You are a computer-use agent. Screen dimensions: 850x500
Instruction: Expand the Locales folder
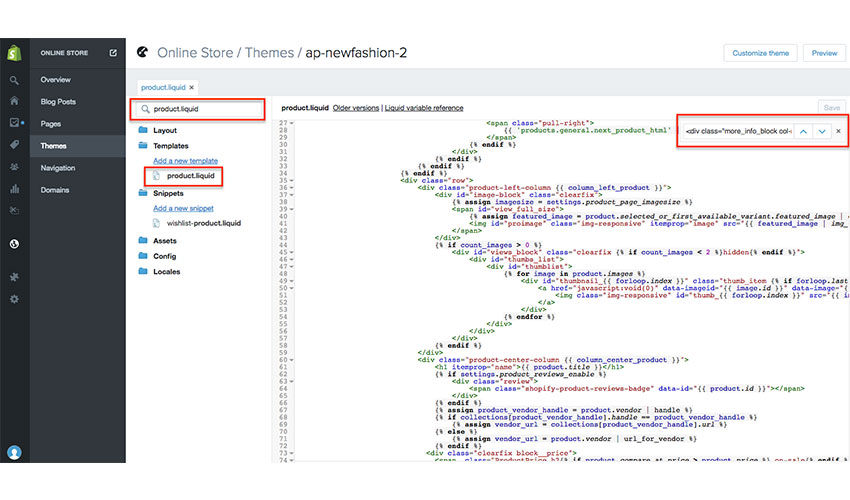pyautogui.click(x=167, y=271)
